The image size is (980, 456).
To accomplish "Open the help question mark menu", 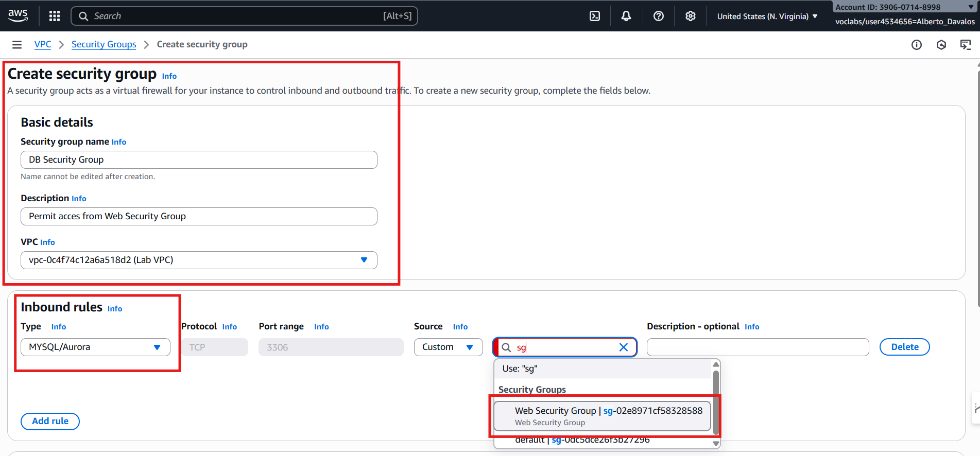I will [658, 16].
